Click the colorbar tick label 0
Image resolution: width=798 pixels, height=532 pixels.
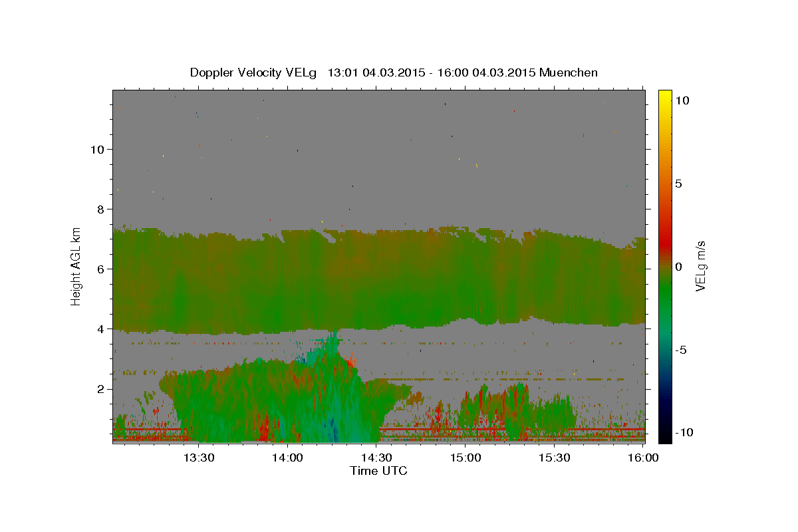coord(678,266)
